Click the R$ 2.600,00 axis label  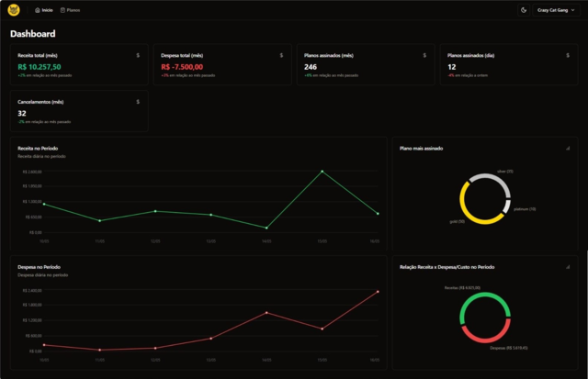(x=32, y=172)
